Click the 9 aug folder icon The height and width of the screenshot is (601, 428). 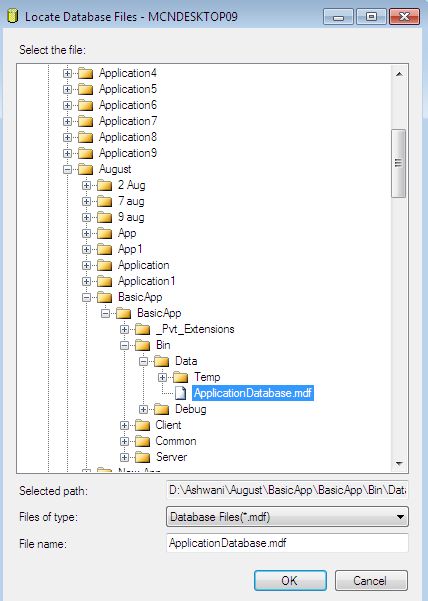105,217
